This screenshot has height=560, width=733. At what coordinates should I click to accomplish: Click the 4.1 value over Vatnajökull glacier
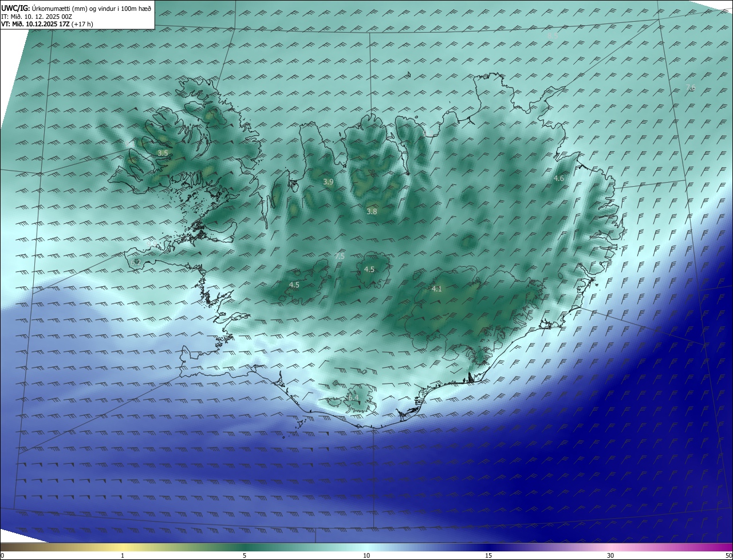437,289
